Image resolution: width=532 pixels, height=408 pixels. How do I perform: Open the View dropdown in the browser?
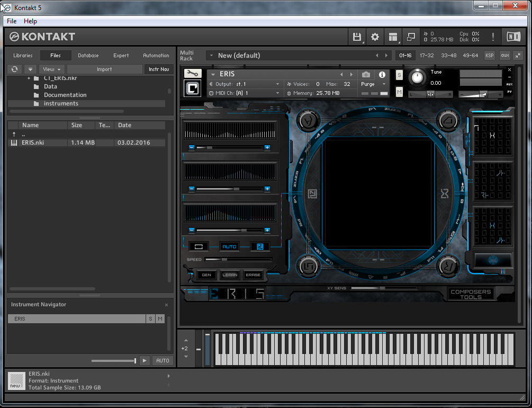pos(51,69)
